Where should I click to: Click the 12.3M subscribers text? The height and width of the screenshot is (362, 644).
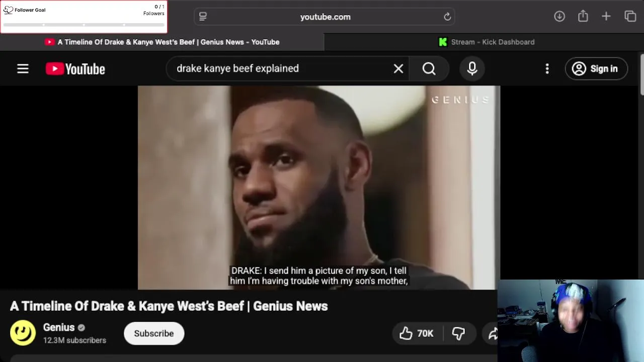pos(74,340)
